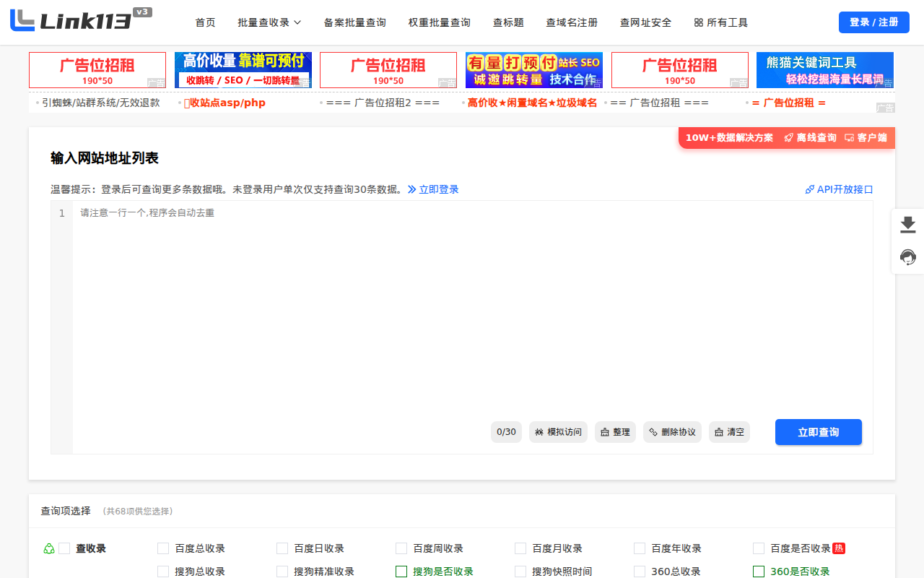Click the grid icon next to 所有工具
Image resolution: width=924 pixels, height=578 pixels.
(698, 22)
